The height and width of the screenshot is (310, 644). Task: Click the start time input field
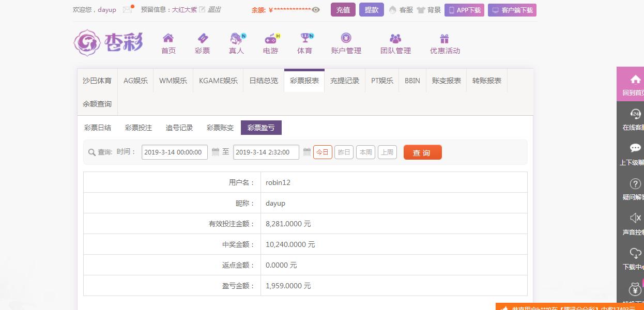[x=174, y=152]
